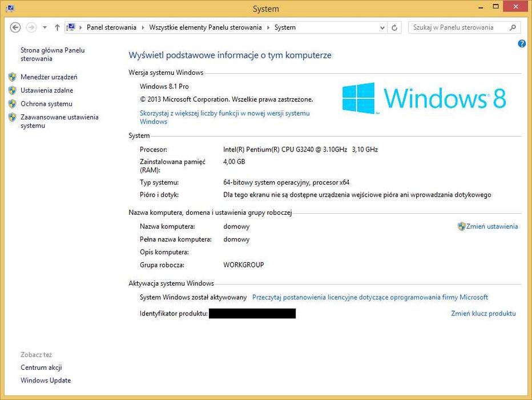Click shield icon beside Menedżer urządzeń
Viewport: 532px width, 400px height.
[13, 77]
